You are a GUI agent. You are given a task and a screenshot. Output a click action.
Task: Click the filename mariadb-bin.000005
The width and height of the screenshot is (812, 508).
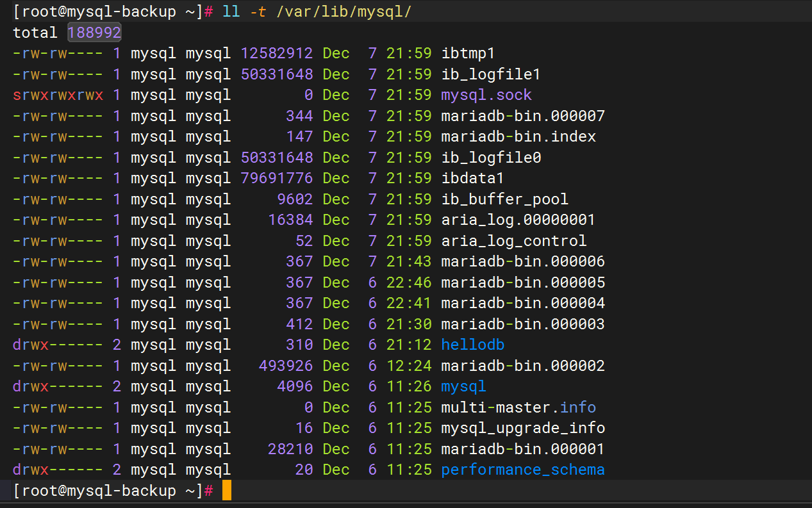tap(523, 283)
